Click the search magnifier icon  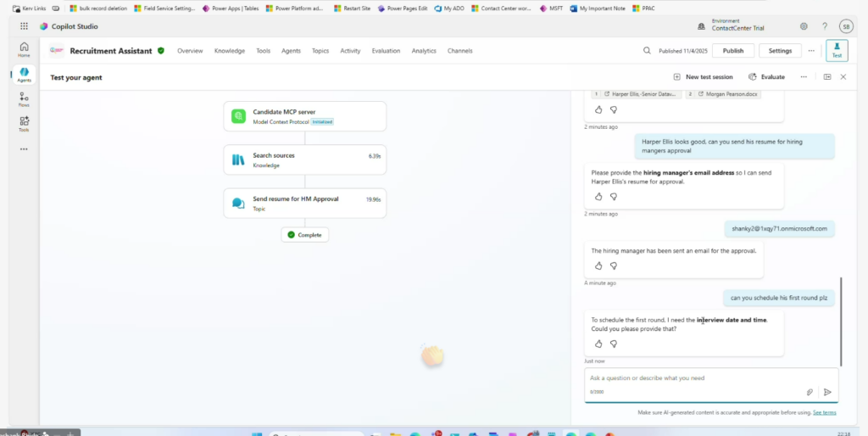pyautogui.click(x=647, y=50)
